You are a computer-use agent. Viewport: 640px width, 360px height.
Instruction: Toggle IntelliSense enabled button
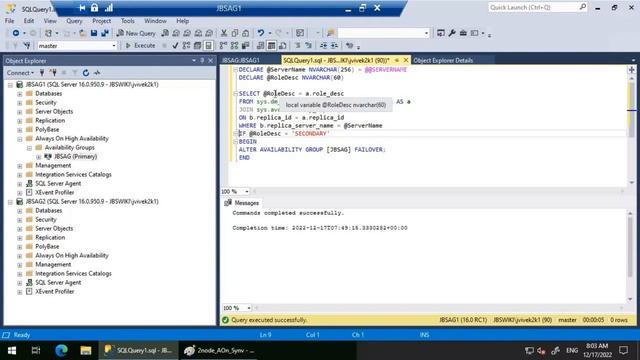(209, 46)
